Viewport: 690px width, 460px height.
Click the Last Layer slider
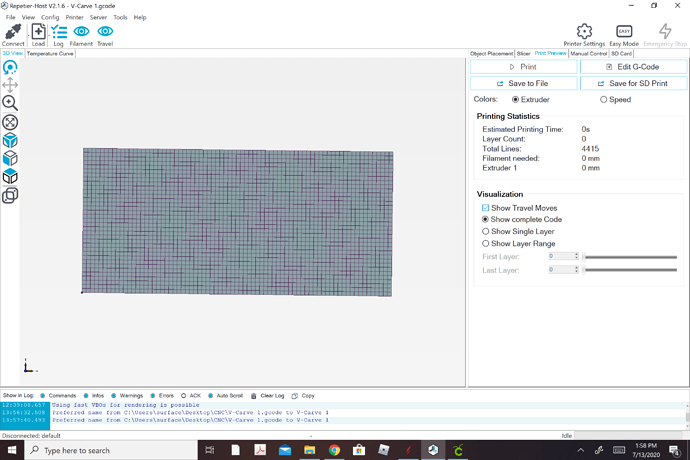pos(630,270)
